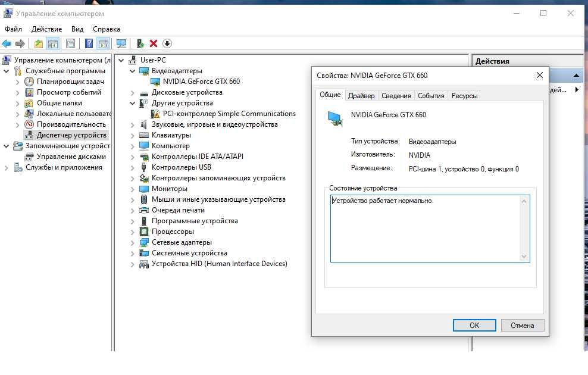Image resolution: width=588 pixels, height=375 pixels.
Task: Close the NVIDIA properties dialog
Action: 540,76
